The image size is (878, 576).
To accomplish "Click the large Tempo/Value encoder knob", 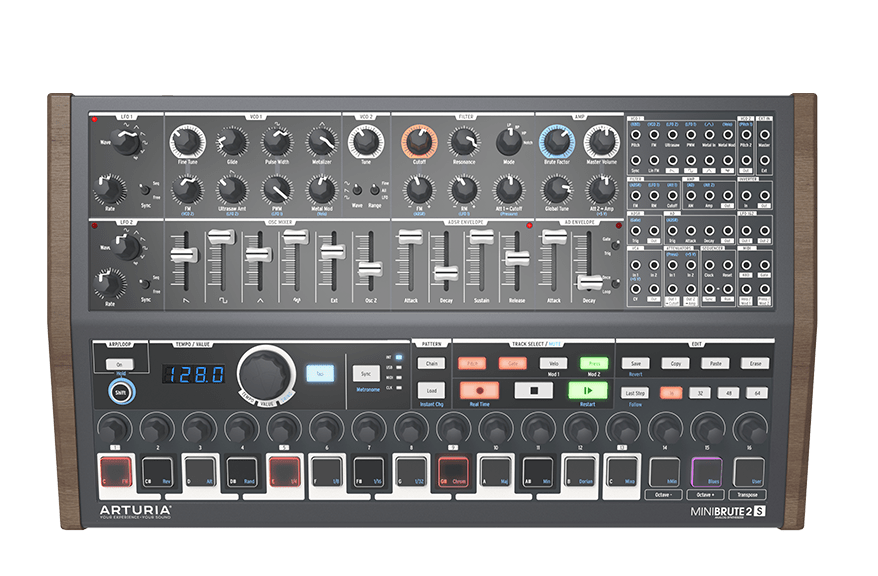I will pyautogui.click(x=266, y=373).
